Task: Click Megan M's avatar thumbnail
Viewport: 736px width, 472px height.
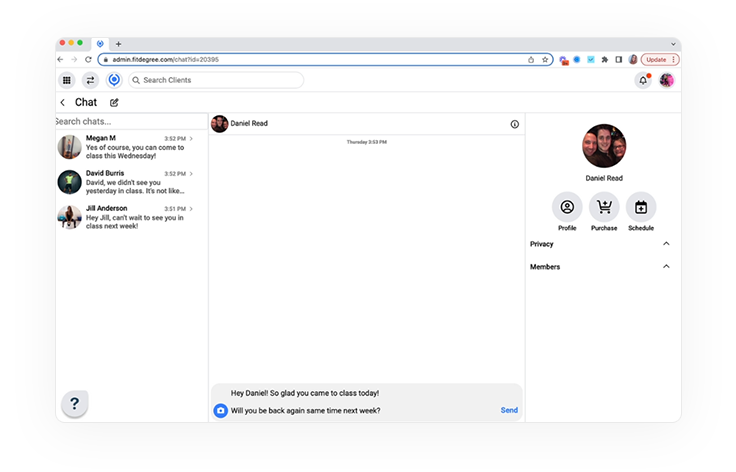Action: coord(69,147)
